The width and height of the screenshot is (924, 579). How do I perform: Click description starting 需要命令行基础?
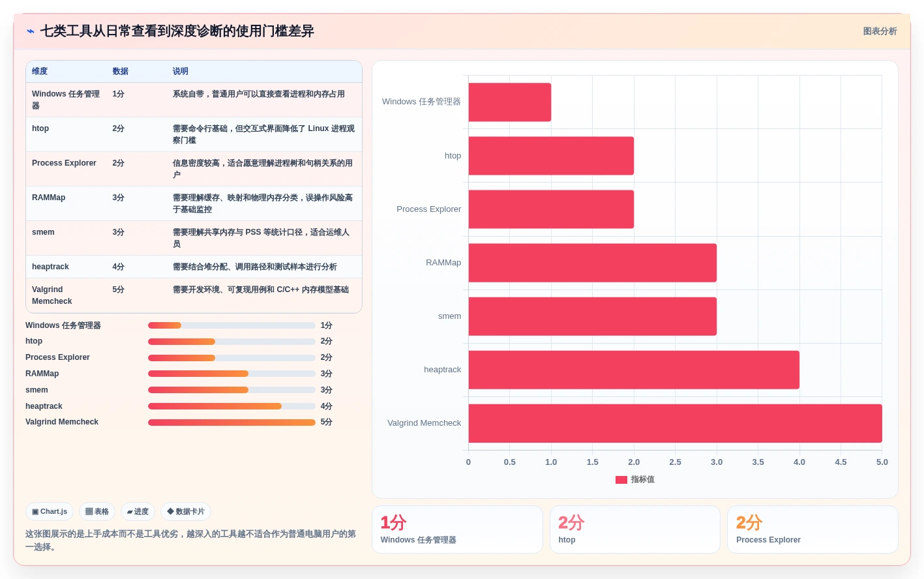(x=264, y=134)
